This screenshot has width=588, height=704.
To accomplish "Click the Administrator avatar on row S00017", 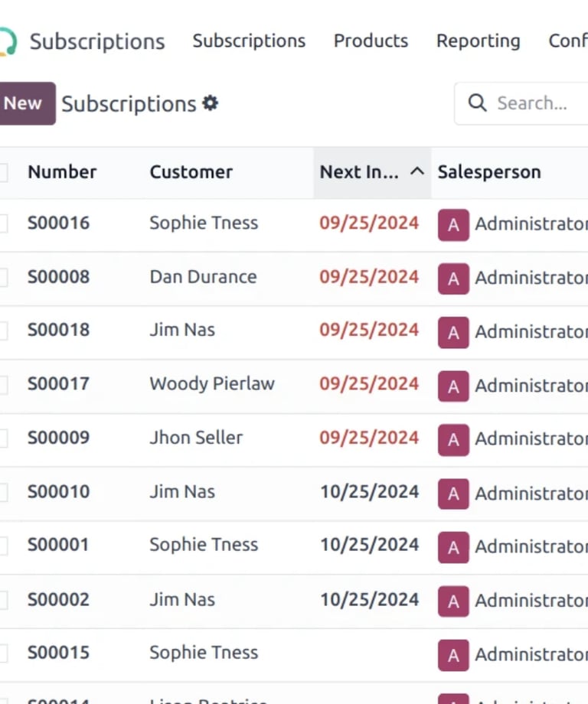I will coord(453,386).
